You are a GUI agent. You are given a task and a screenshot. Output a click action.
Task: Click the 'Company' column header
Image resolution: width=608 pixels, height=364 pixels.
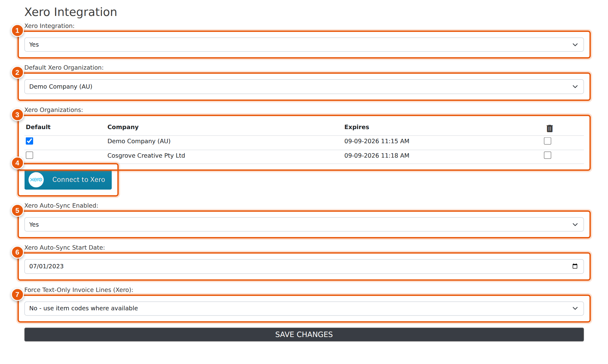tap(123, 127)
